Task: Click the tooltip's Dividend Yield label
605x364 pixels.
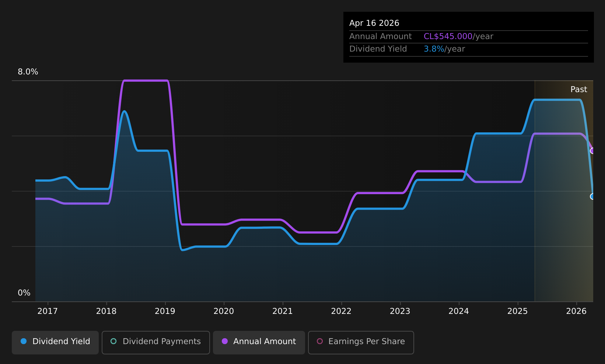Action: tap(378, 49)
